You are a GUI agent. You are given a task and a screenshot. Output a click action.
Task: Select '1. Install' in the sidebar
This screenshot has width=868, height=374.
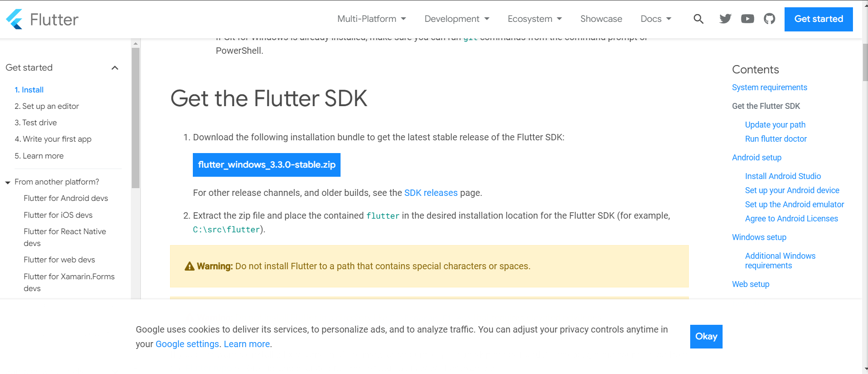coord(29,90)
